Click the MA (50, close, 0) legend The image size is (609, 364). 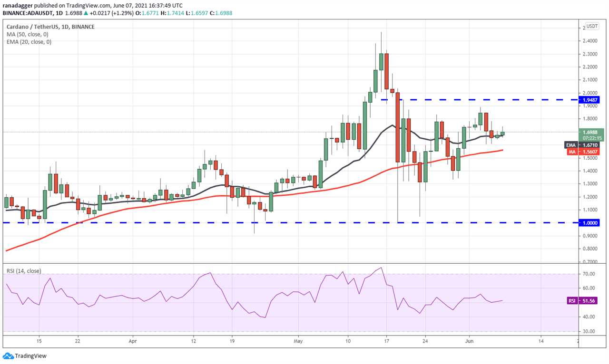pos(28,34)
